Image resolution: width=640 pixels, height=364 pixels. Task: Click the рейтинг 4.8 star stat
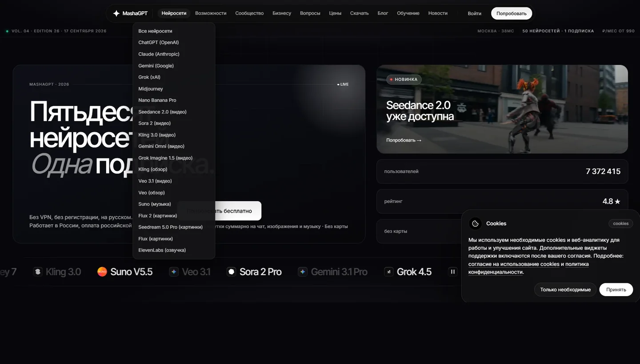pos(502,202)
